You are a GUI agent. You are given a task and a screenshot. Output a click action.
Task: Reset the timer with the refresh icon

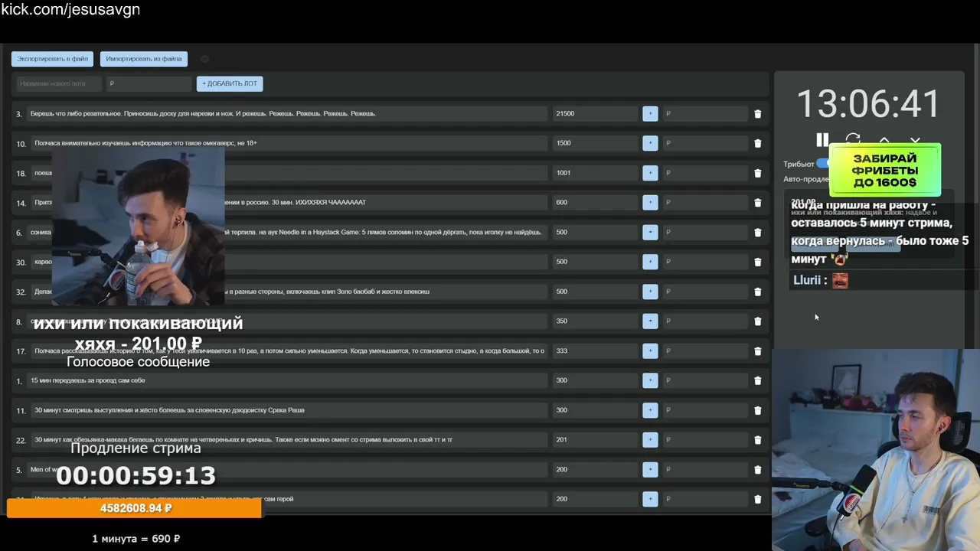click(853, 139)
